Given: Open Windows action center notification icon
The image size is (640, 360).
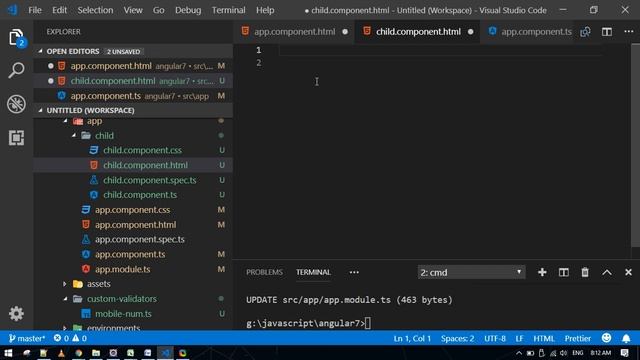Looking at the screenshot, I should tap(624, 353).
